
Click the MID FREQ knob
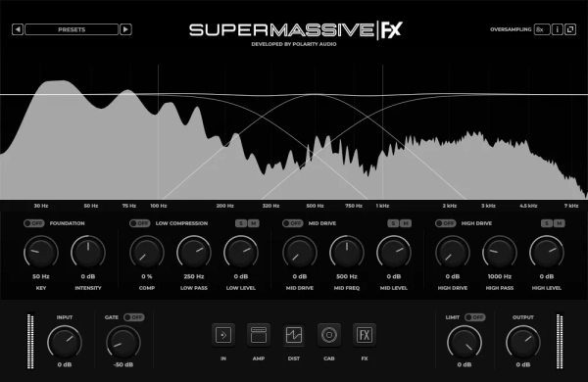coord(347,253)
